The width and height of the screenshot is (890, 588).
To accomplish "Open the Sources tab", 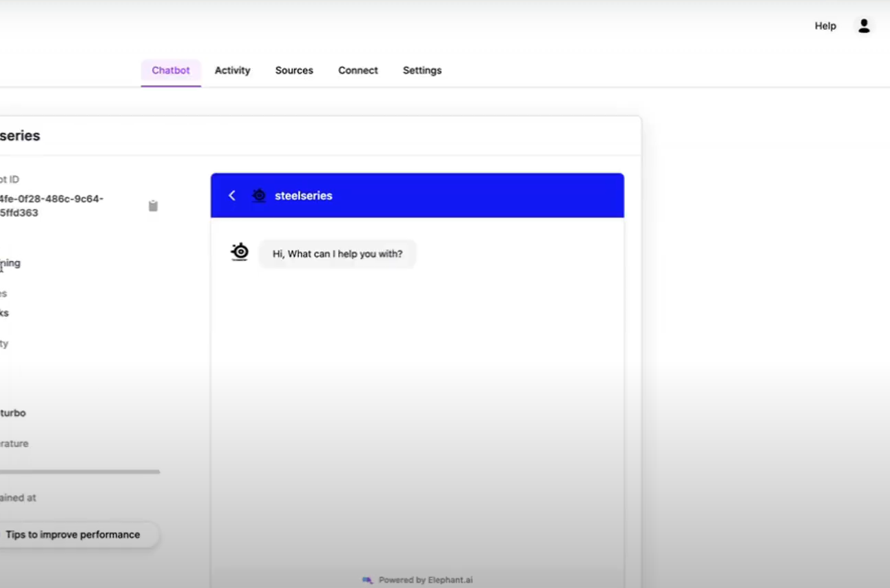I will (x=294, y=70).
